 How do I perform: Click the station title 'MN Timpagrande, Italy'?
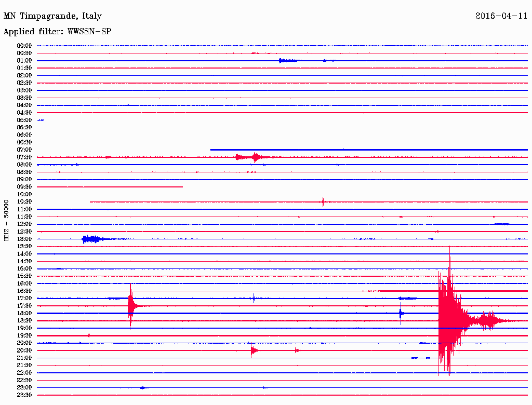(52, 16)
